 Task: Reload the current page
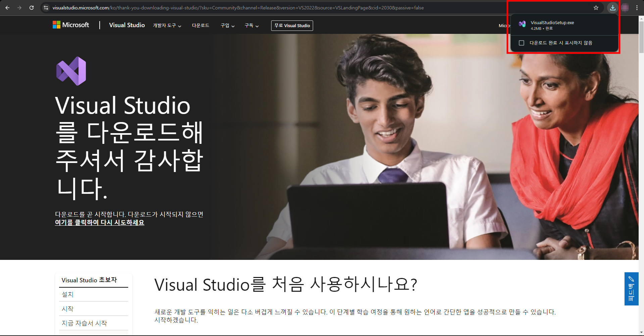[x=32, y=8]
